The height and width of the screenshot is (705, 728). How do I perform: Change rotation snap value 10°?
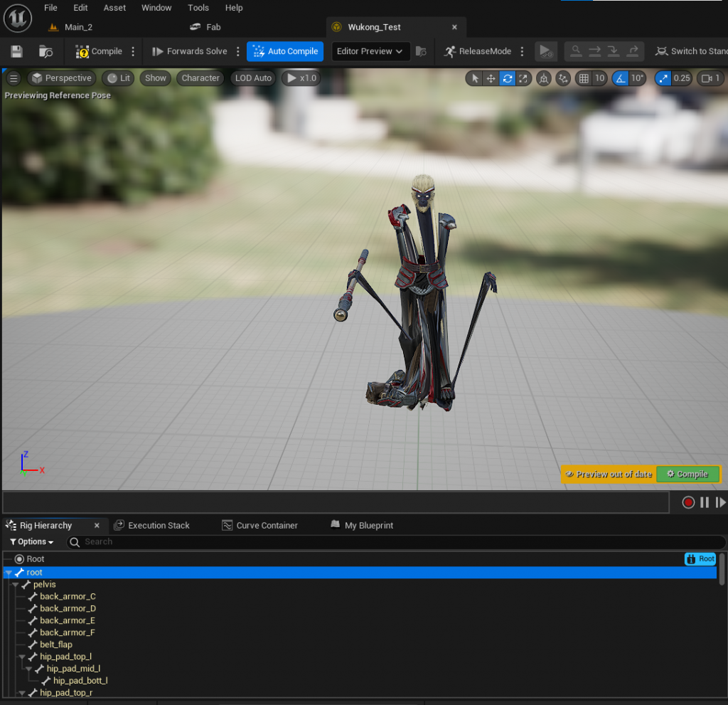click(x=638, y=78)
